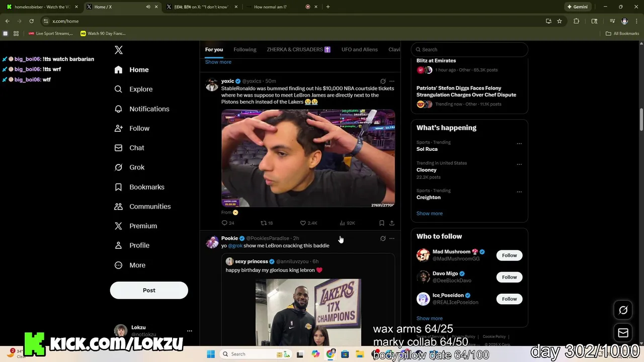Click the browser address bar
Image resolution: width=644 pixels, height=362 pixels.
point(292,21)
